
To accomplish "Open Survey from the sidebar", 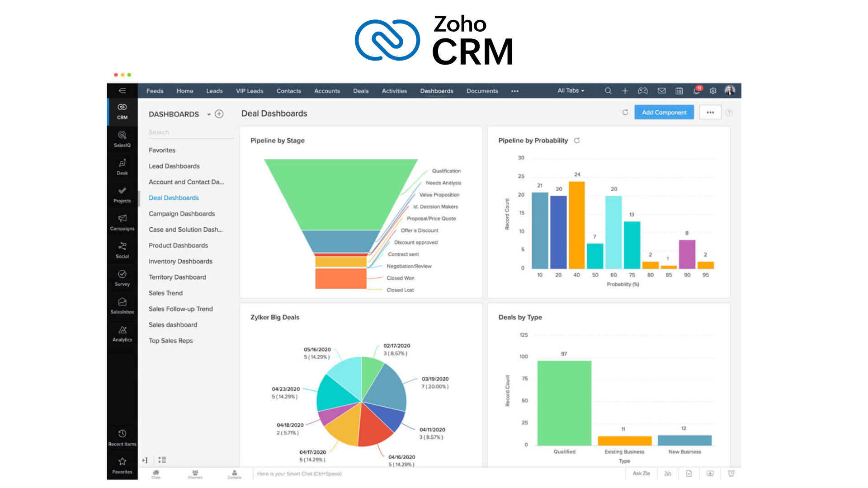I will (x=122, y=278).
